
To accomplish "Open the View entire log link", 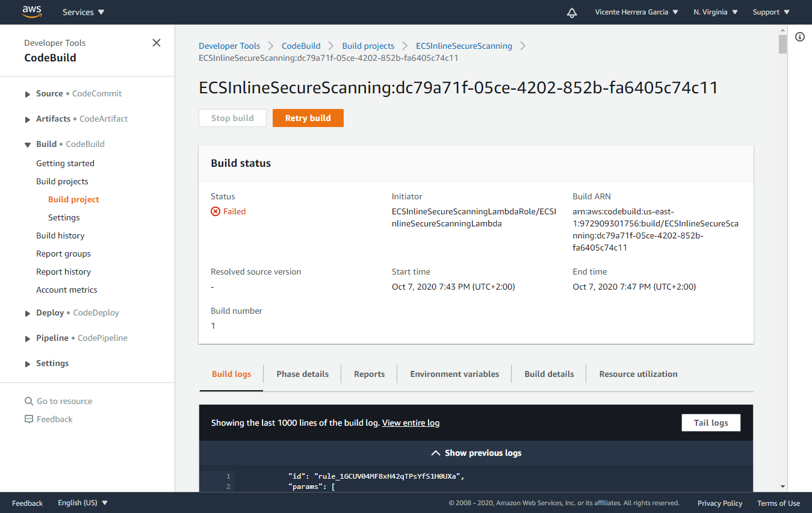I will pos(411,423).
